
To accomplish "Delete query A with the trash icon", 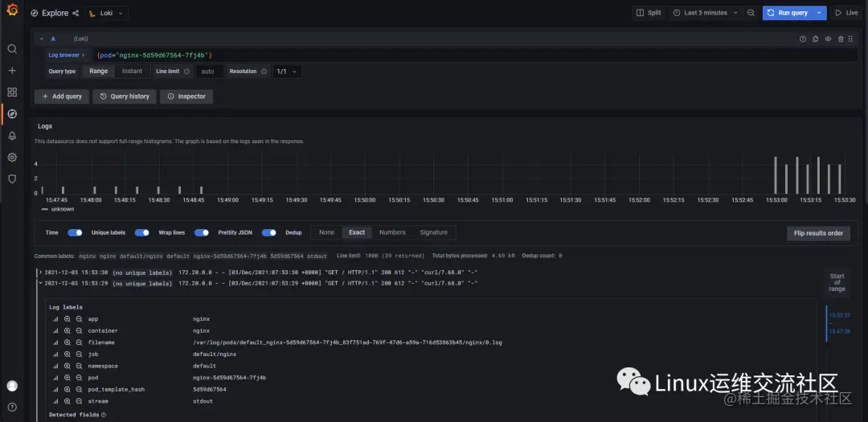I will click(x=841, y=39).
